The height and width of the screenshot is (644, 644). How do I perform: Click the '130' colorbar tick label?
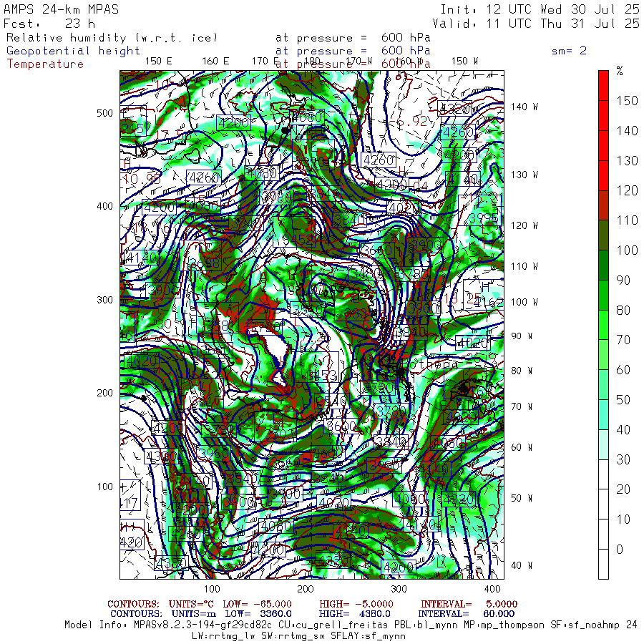[x=627, y=161]
